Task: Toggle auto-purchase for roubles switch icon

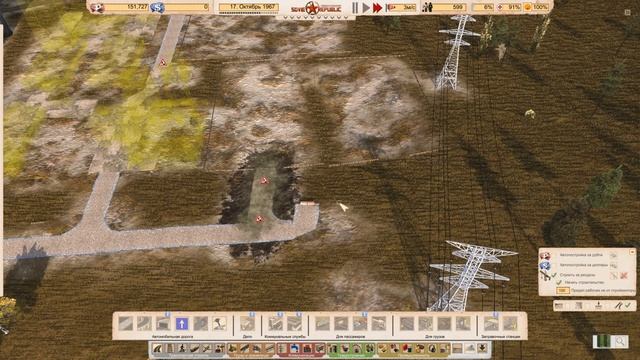Action: point(613,256)
